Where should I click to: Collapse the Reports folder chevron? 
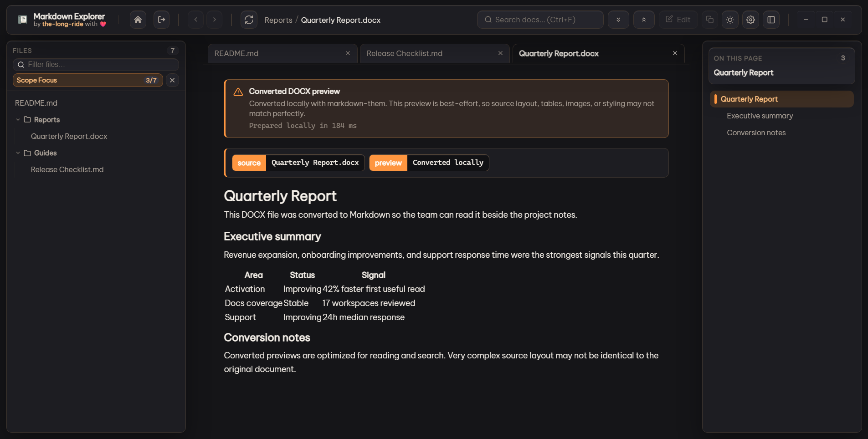point(18,120)
